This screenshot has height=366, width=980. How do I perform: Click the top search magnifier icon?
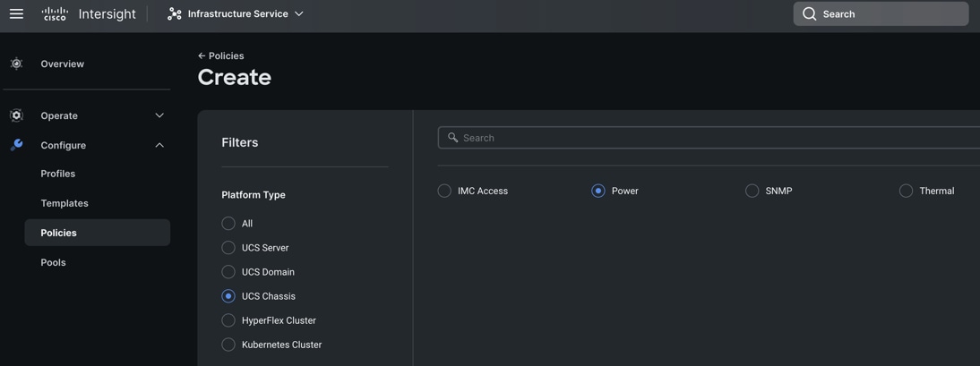(x=810, y=13)
